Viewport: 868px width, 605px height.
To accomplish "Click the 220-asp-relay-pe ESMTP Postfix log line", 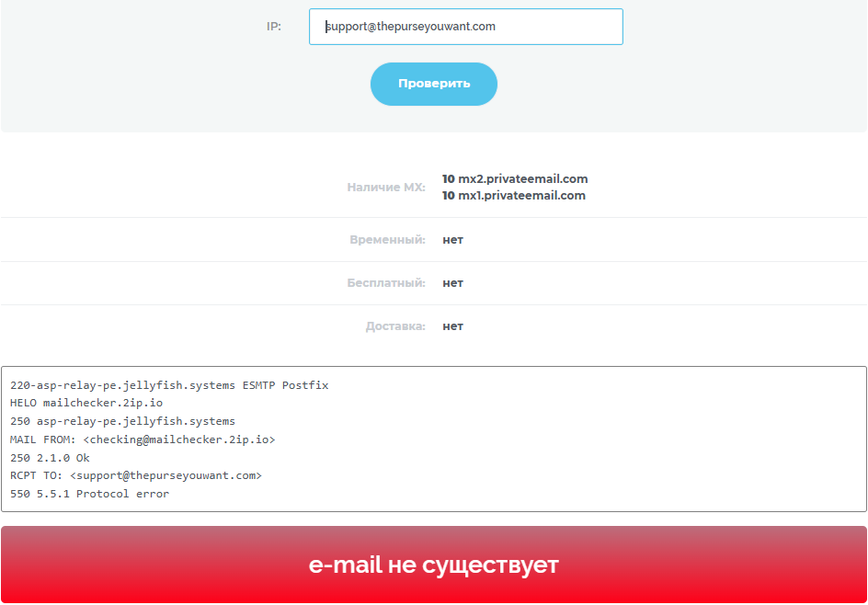I will click(x=169, y=385).
